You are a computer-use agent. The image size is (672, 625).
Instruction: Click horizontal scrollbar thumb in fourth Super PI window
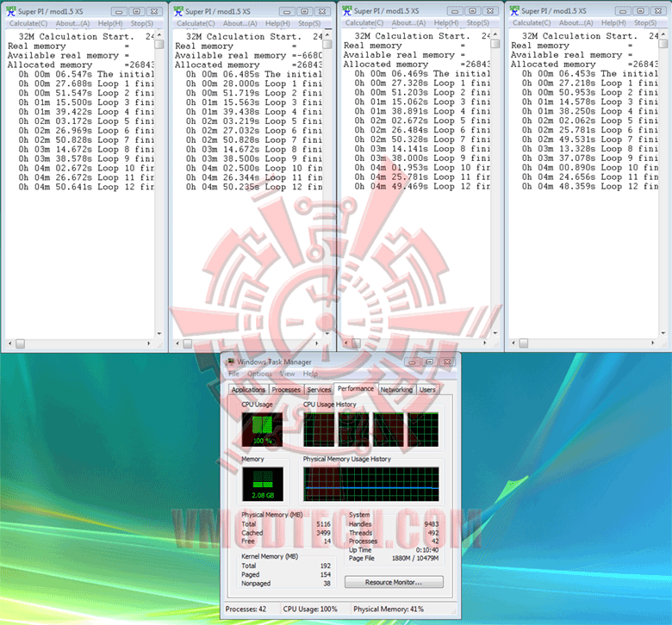[x=524, y=343]
